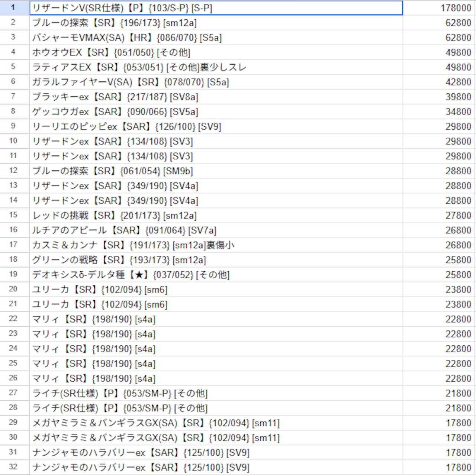Select the ユリーカ cell in row 21
The image size is (476, 475).
[216, 304]
